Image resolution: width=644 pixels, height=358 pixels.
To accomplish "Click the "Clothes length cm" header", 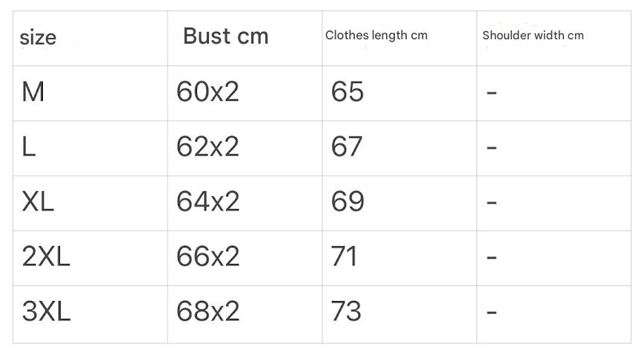I will pos(376,35).
